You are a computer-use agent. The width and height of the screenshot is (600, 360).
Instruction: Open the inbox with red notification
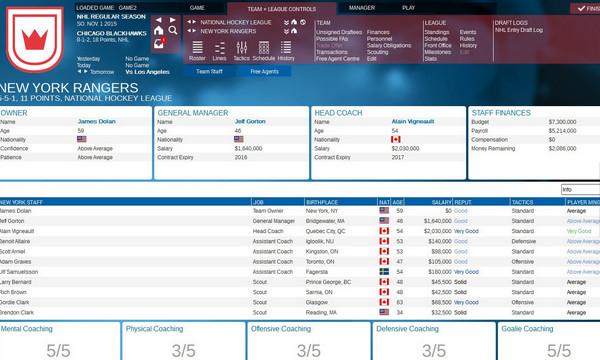(159, 43)
